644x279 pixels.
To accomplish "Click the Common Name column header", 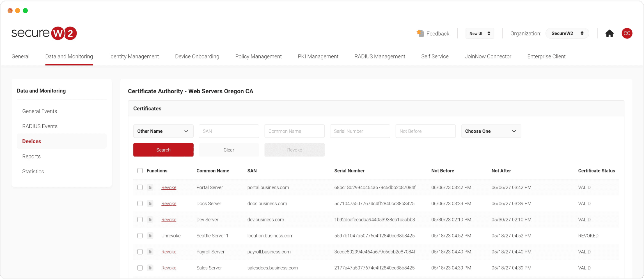I will point(213,171).
